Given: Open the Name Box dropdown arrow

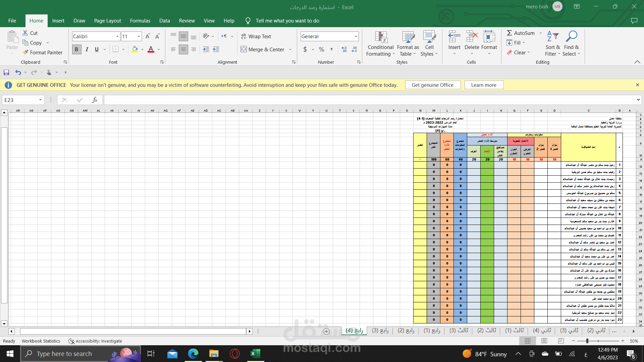Looking at the screenshot, I should (x=40, y=100).
